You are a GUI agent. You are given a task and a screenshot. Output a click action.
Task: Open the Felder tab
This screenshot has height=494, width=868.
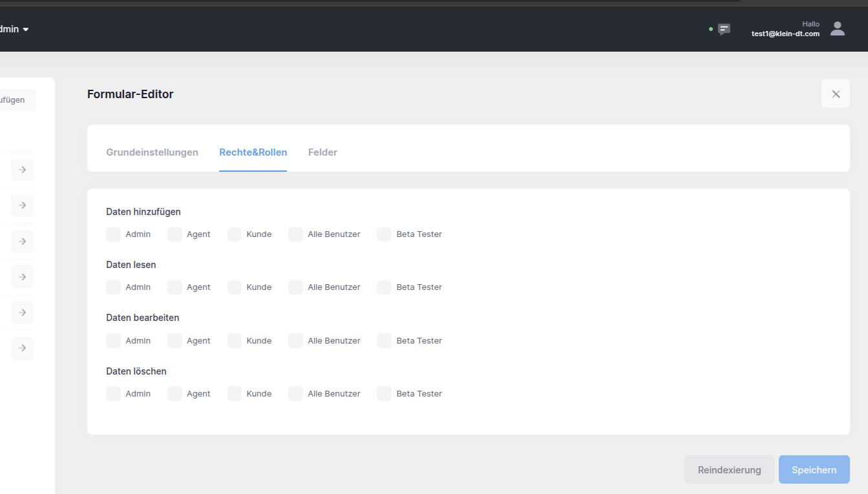[x=323, y=152]
